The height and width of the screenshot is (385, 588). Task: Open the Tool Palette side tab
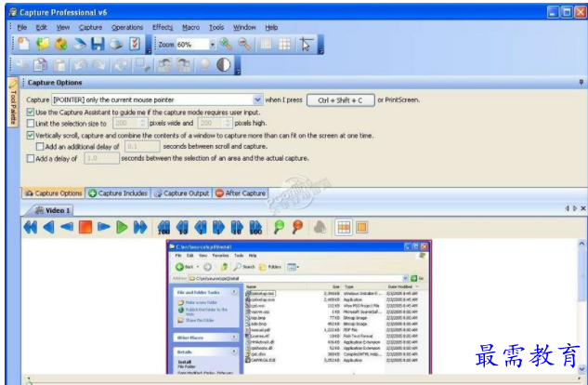click(13, 102)
